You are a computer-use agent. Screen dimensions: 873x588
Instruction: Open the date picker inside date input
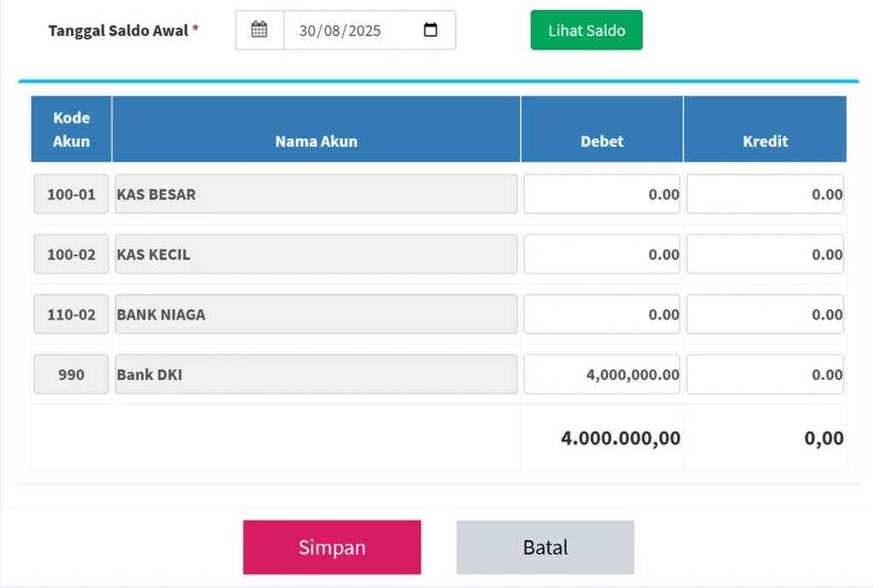click(x=431, y=30)
